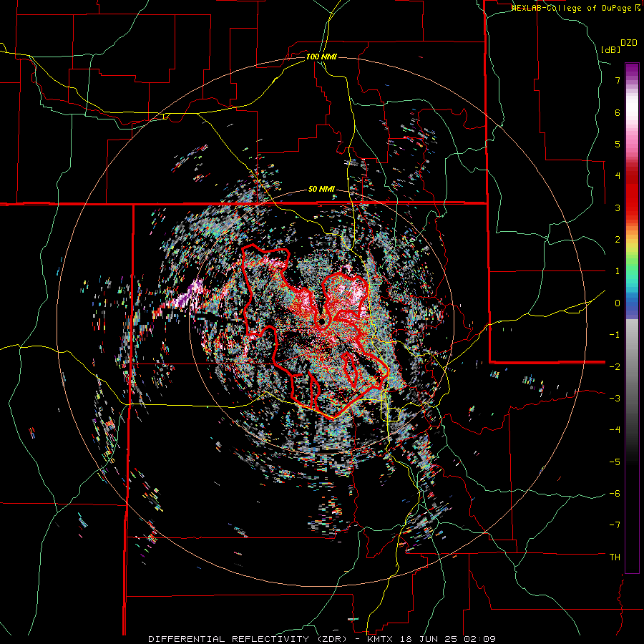Click the 6 value on the scale

[618, 112]
